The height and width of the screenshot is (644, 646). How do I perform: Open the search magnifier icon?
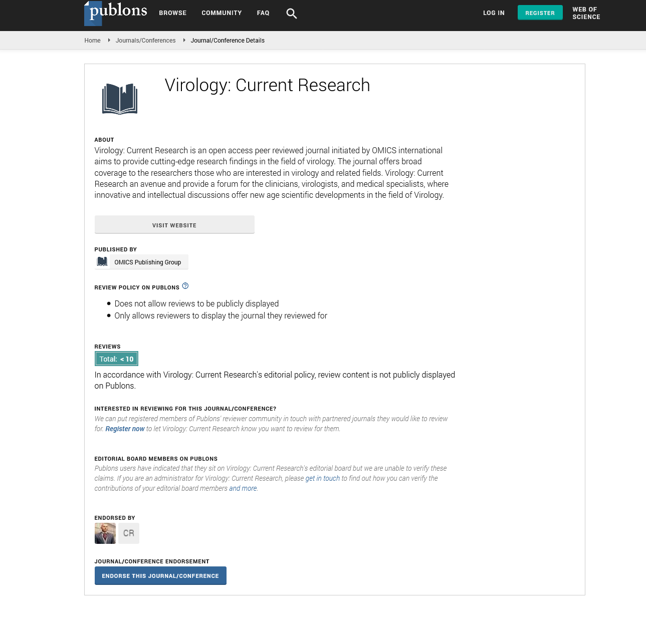coord(291,14)
